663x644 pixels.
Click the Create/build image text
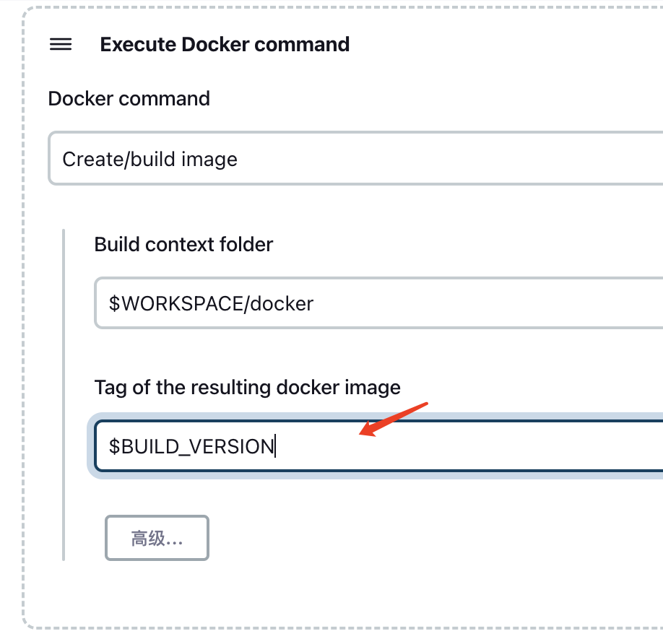click(149, 159)
